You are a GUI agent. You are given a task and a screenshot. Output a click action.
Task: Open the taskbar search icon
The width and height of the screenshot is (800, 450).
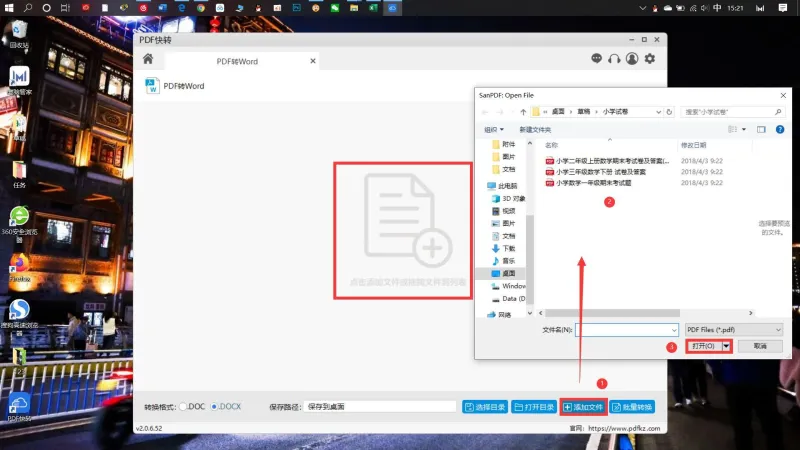pyautogui.click(x=28, y=8)
